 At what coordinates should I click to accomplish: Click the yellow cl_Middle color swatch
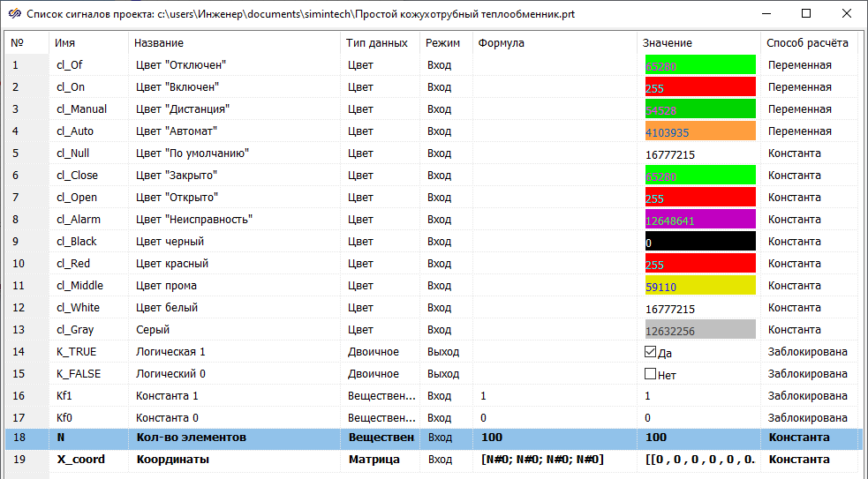[x=700, y=286]
